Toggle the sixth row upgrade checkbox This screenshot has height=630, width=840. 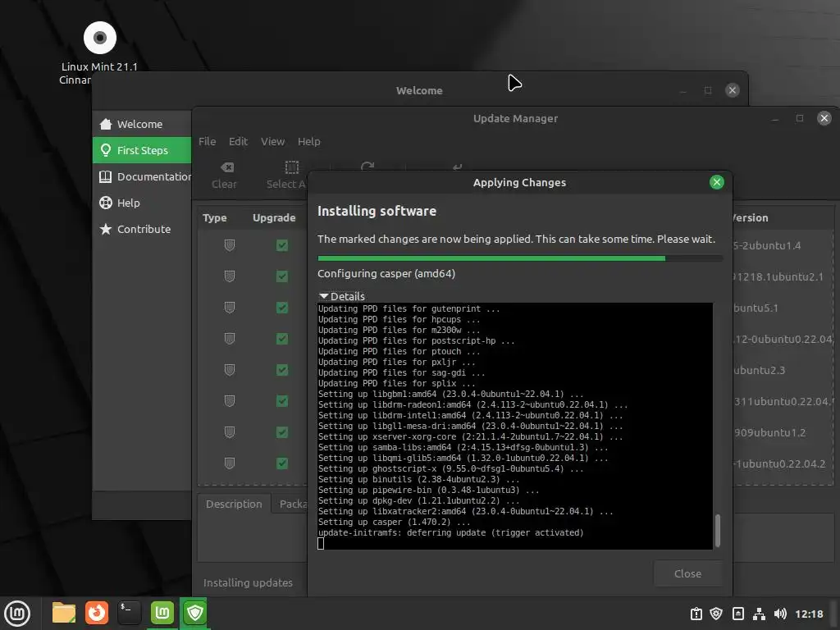pos(282,401)
